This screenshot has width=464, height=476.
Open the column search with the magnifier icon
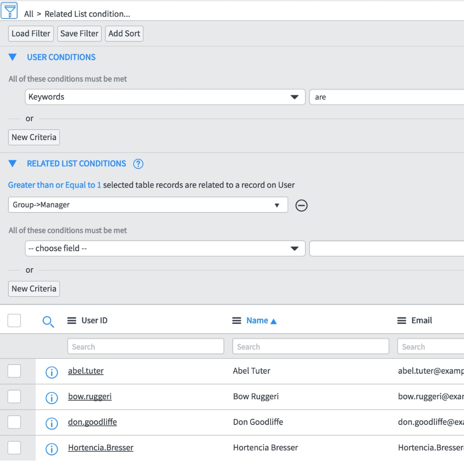click(48, 322)
